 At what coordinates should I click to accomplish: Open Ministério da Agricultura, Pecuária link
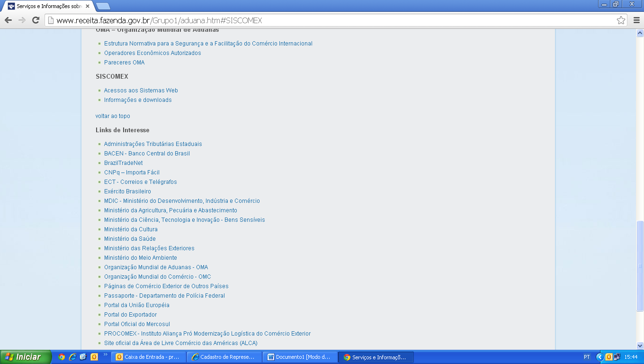point(170,210)
